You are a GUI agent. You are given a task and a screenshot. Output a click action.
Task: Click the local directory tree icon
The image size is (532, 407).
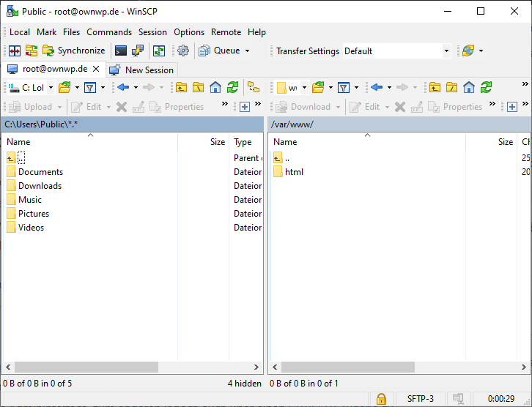[254, 87]
